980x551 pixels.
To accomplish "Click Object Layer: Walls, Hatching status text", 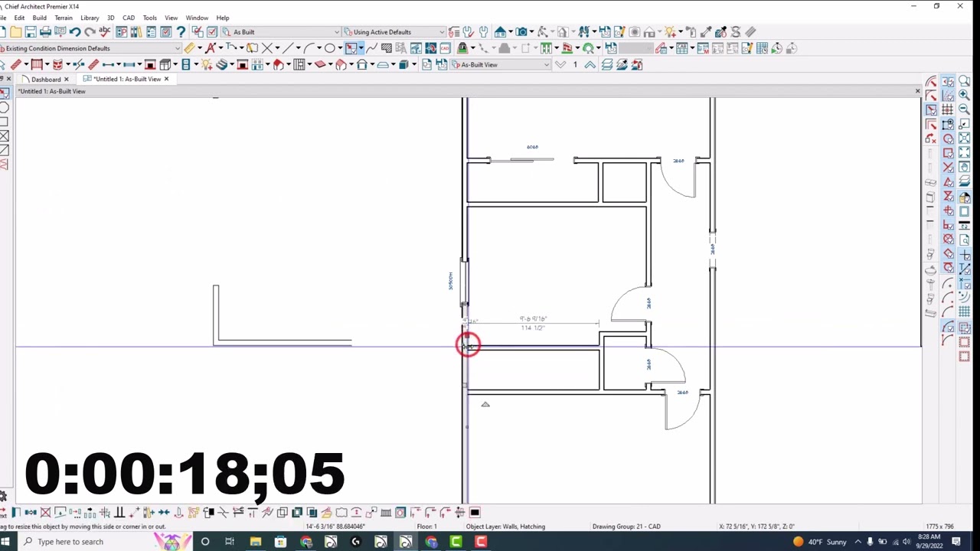I will pyautogui.click(x=505, y=527).
